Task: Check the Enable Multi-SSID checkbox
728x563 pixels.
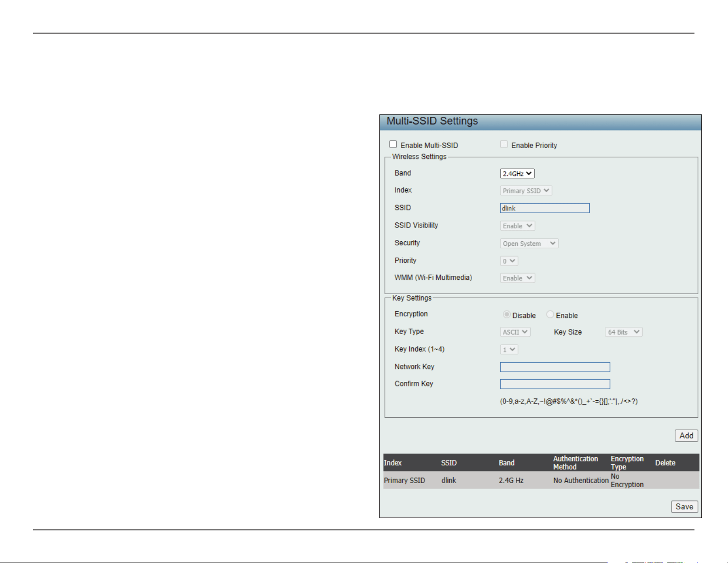Action: pos(393,144)
